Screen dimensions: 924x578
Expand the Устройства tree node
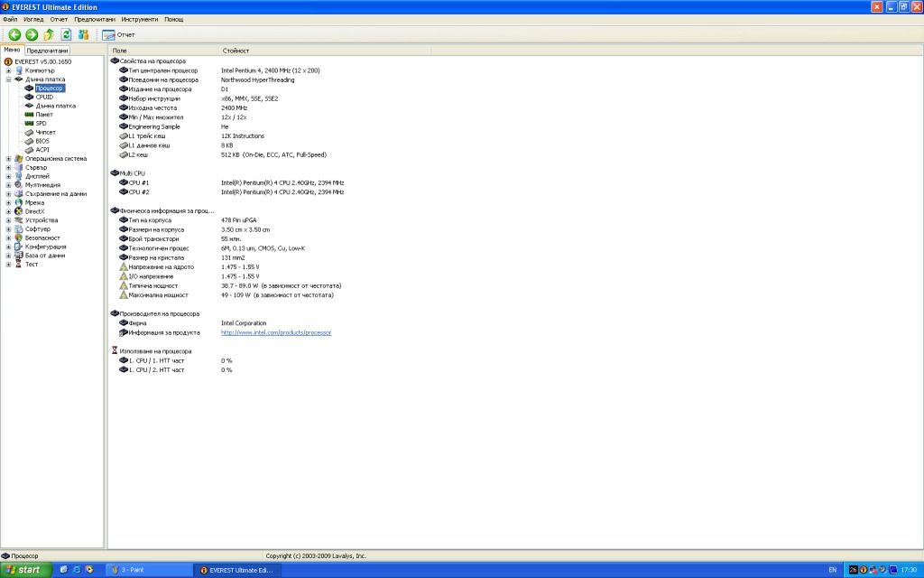pyautogui.click(x=8, y=220)
